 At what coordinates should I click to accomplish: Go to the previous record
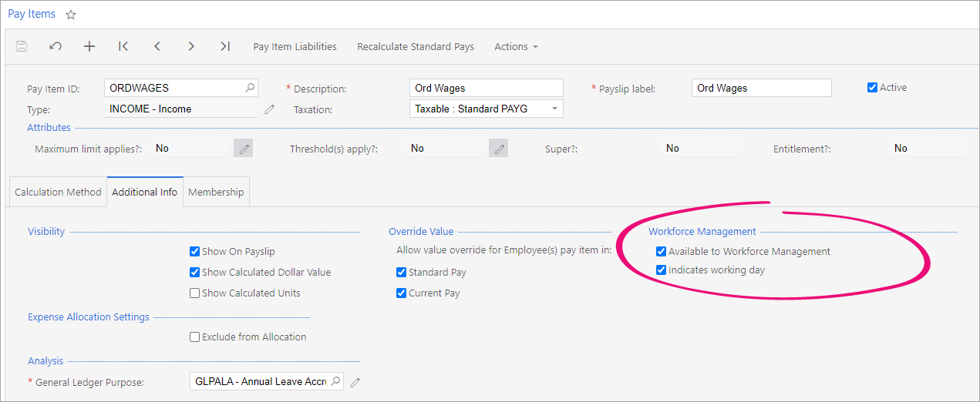(157, 47)
